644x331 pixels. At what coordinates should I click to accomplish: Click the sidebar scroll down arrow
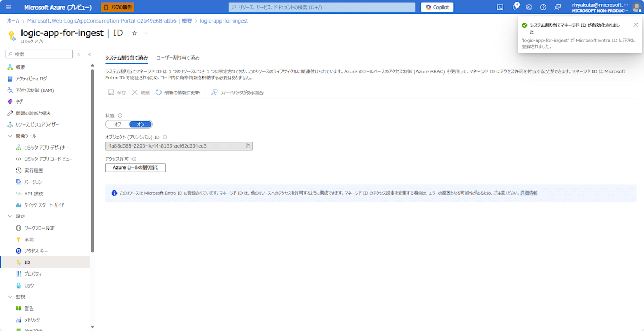point(92,327)
